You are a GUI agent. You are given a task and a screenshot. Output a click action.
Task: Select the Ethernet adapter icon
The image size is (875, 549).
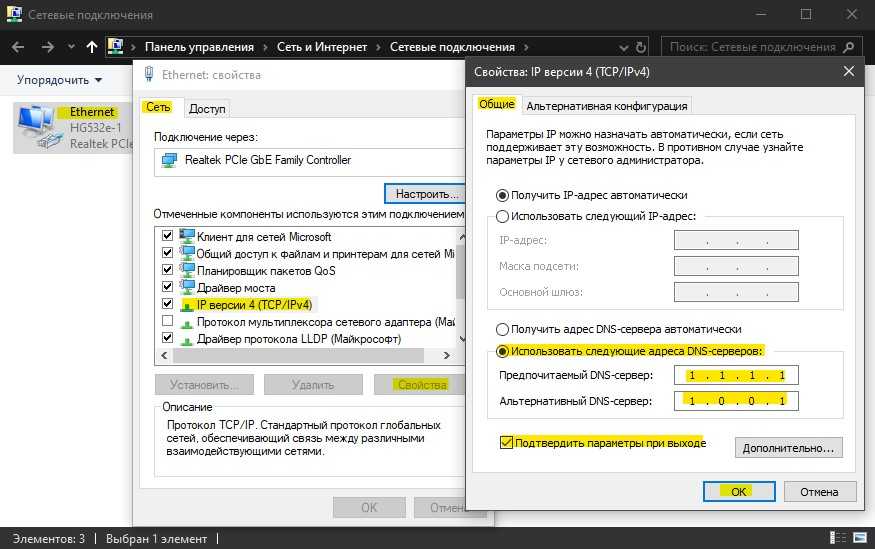click(37, 127)
